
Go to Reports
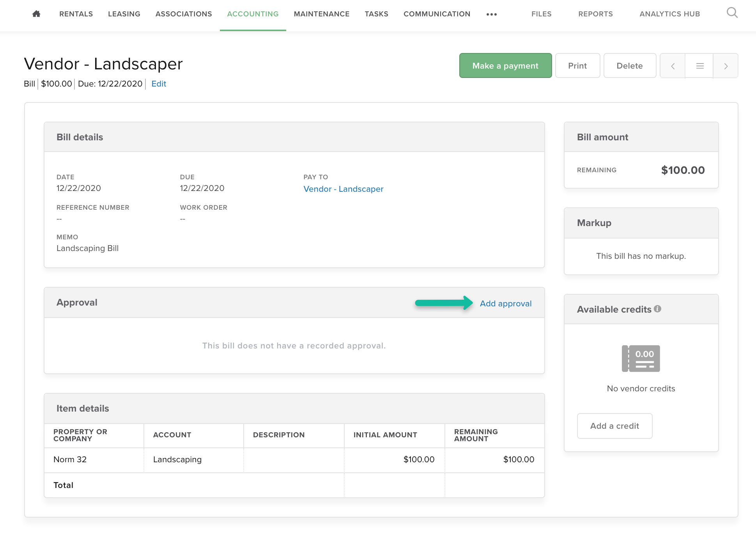595,14
